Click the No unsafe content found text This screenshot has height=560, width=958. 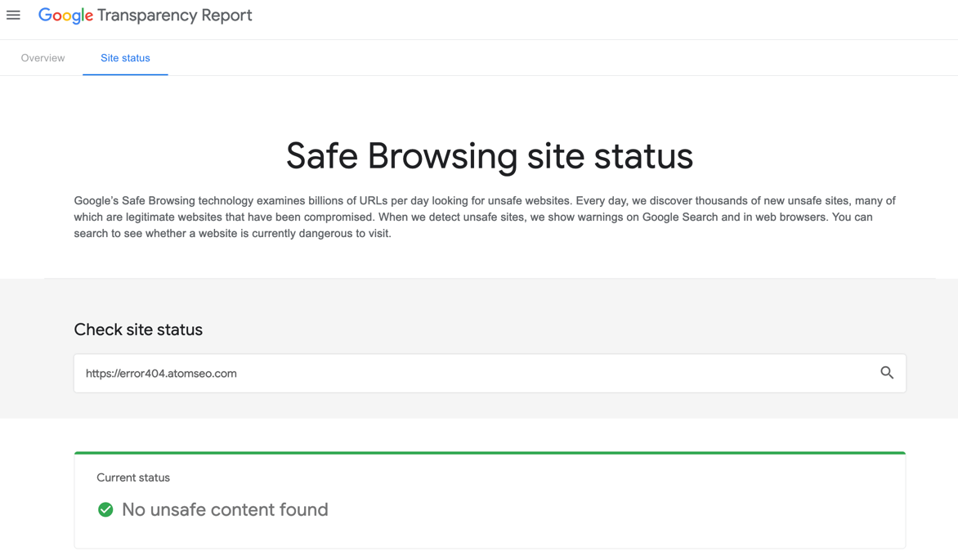coord(225,509)
